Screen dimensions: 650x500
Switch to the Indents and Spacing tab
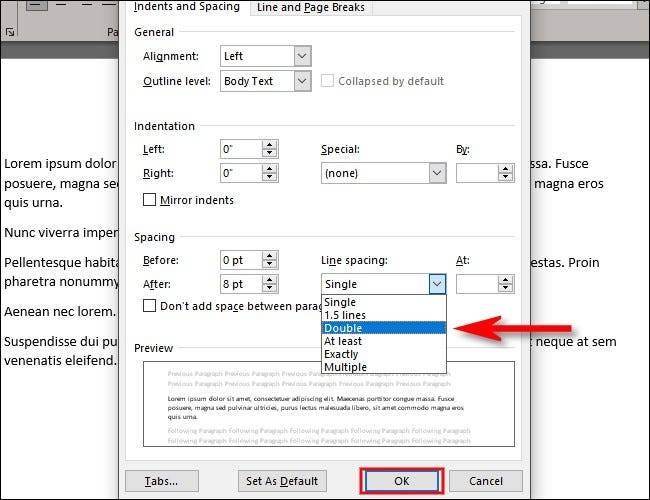pyautogui.click(x=187, y=7)
